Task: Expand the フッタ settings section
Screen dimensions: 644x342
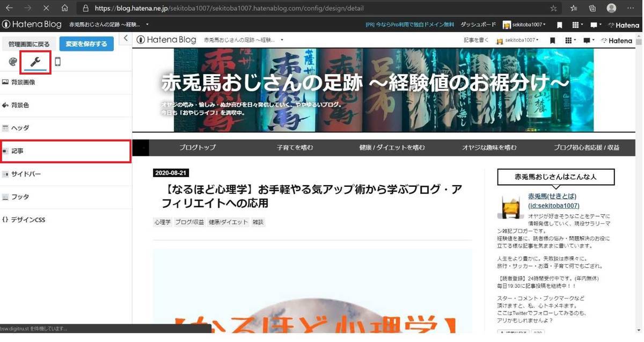Action: tap(66, 197)
